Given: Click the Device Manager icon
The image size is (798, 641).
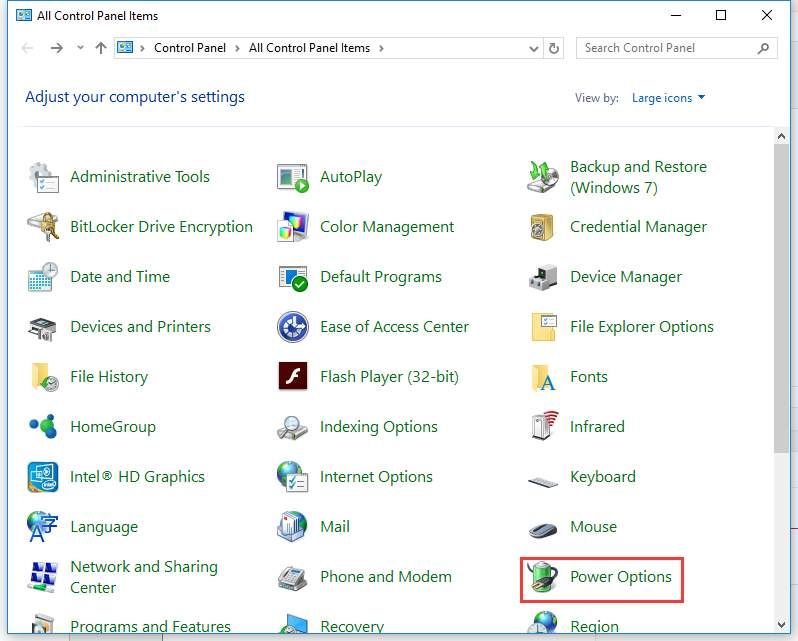Looking at the screenshot, I should coord(543,277).
